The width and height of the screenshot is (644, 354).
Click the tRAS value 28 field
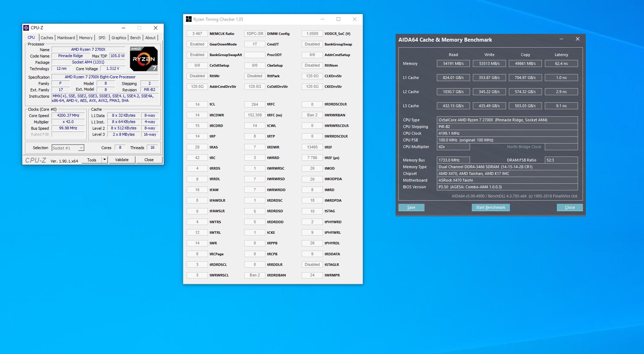click(197, 147)
